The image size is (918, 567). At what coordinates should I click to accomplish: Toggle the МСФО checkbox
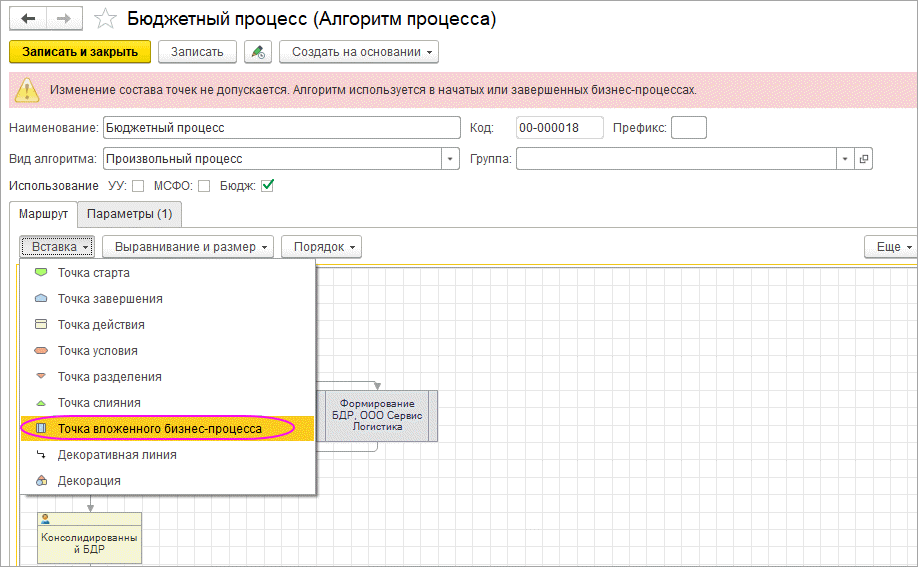pos(203,186)
